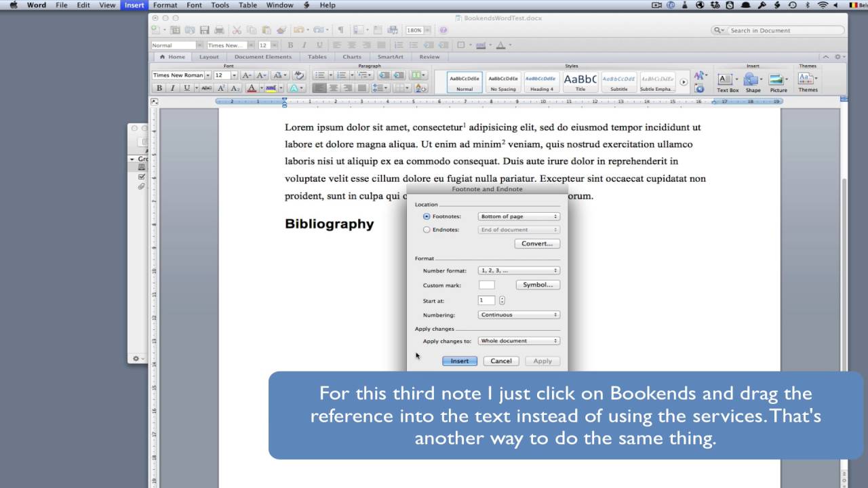Switch to the SmartArt ribbon tab
Viewport: 868px width, 488px height.
click(x=391, y=57)
